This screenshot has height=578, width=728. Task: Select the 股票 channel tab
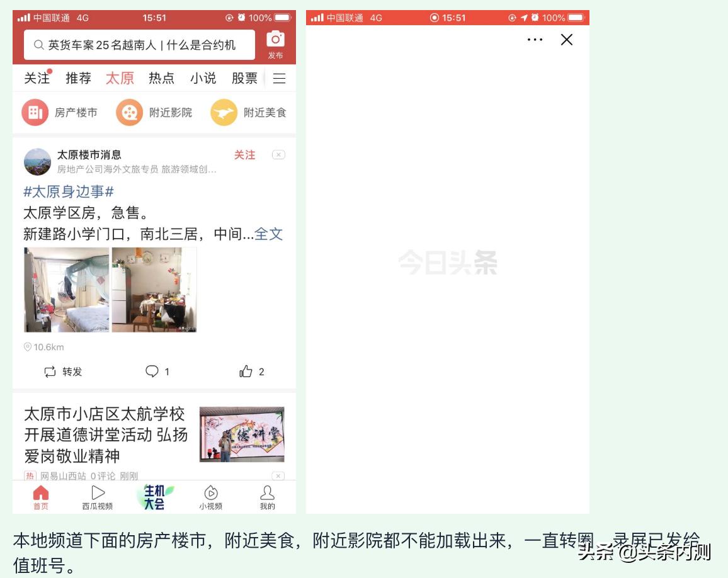click(246, 78)
